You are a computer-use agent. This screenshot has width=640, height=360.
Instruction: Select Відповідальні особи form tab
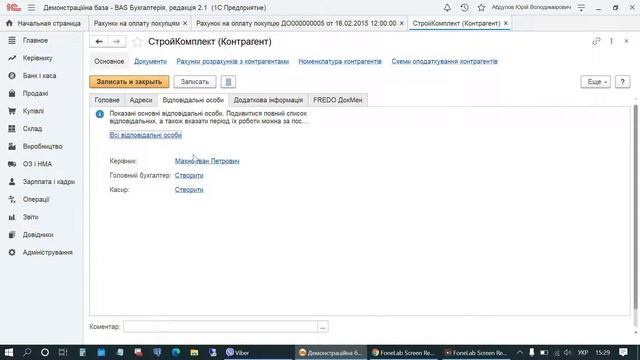pos(193,100)
